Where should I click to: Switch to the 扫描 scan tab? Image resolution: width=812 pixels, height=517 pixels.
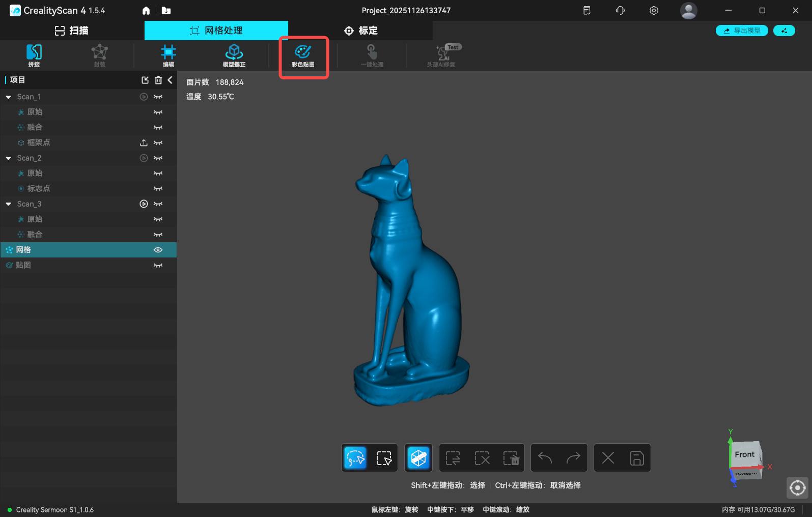[72, 31]
